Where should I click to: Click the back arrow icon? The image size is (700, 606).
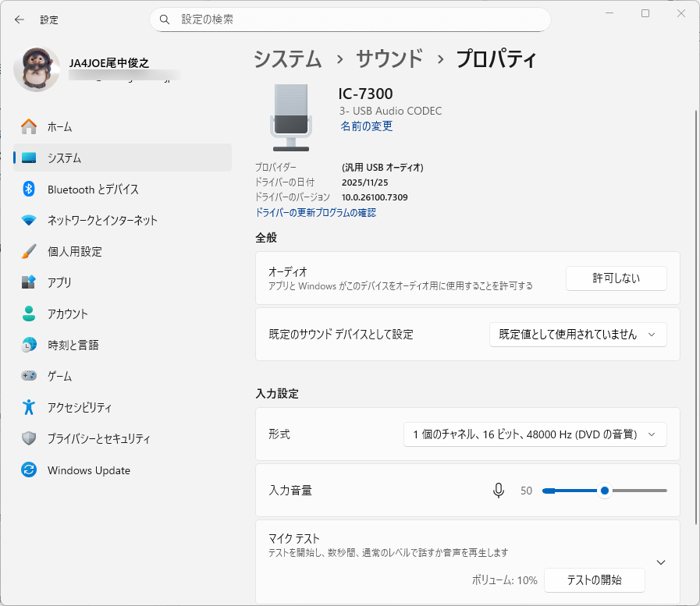pyautogui.click(x=20, y=19)
